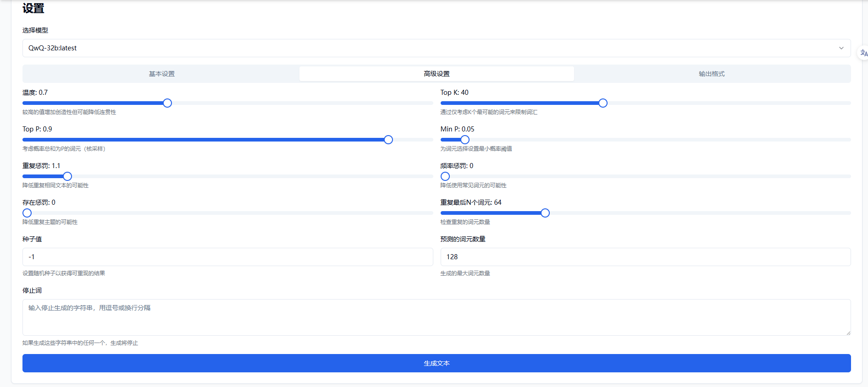Click the Top P slider handle
The height and width of the screenshot is (387, 868).
(388, 140)
